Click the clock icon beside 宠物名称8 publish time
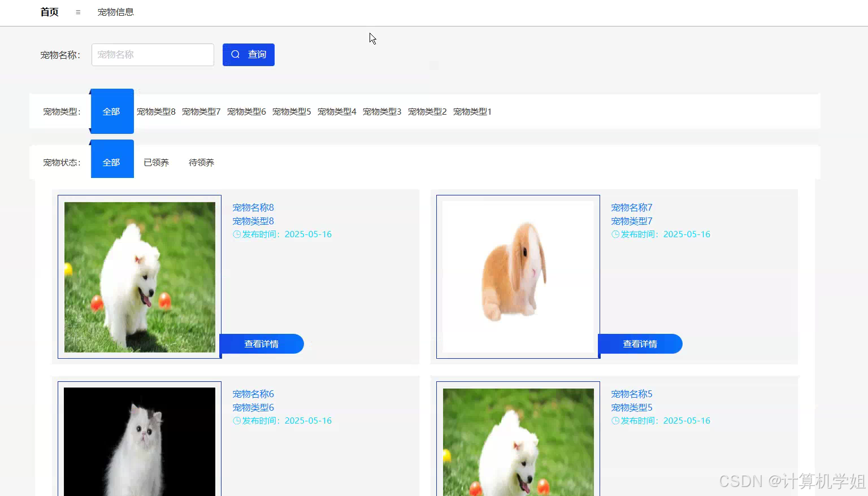This screenshot has height=496, width=868. 237,234
